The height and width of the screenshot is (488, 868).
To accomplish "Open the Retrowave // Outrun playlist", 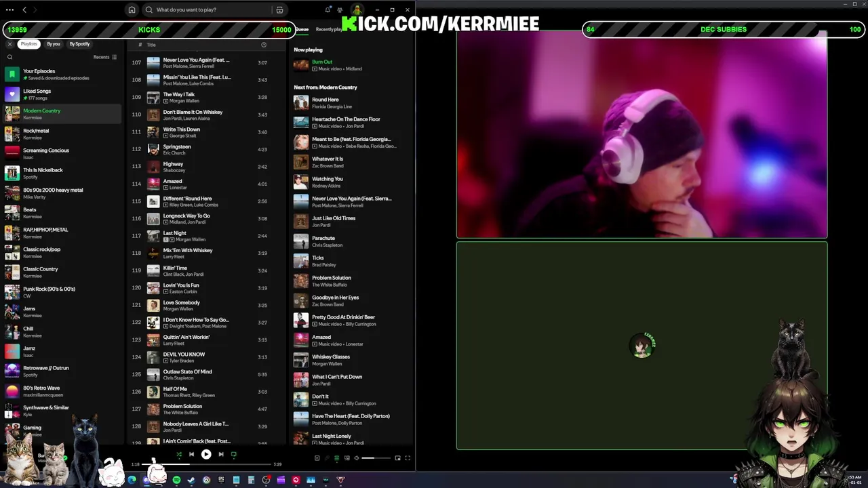I will tap(62, 371).
